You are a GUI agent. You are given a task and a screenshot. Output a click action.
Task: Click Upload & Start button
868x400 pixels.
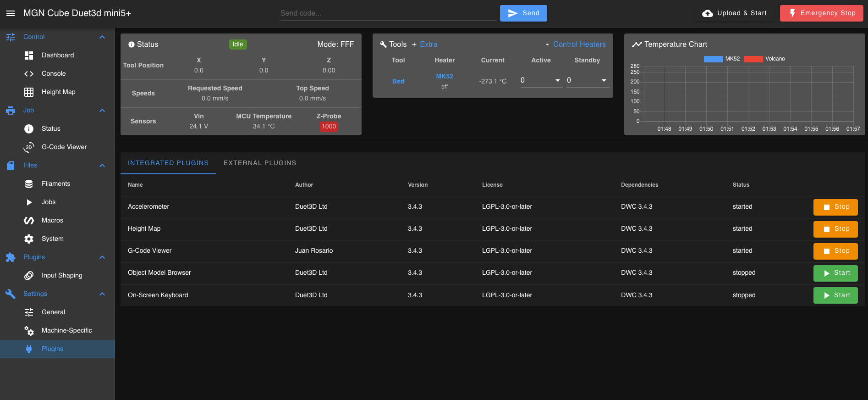pyautogui.click(x=735, y=13)
